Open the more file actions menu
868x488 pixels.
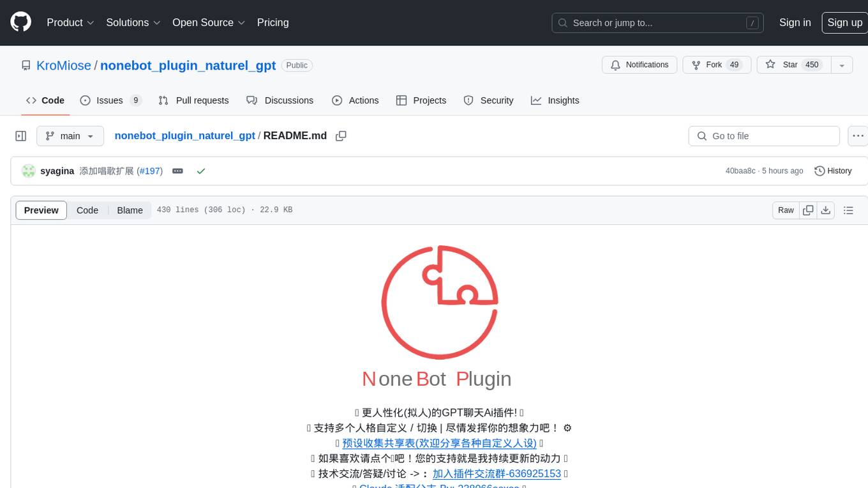coord(858,136)
